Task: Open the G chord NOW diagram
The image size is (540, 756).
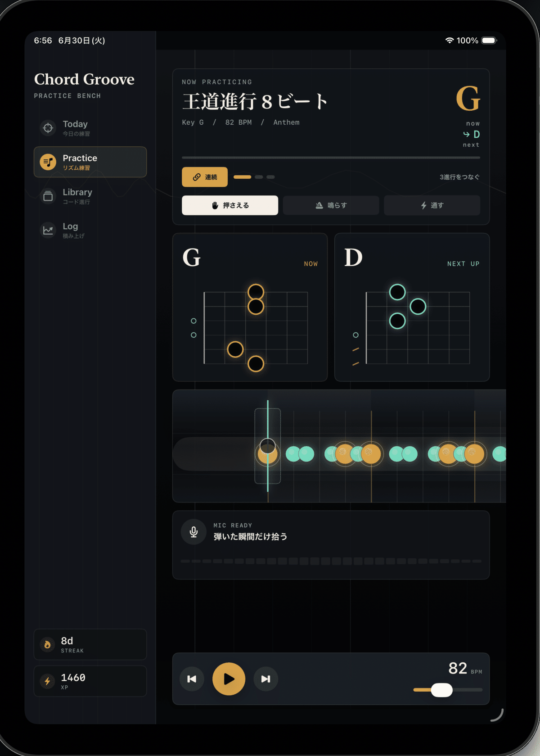Action: pos(250,307)
